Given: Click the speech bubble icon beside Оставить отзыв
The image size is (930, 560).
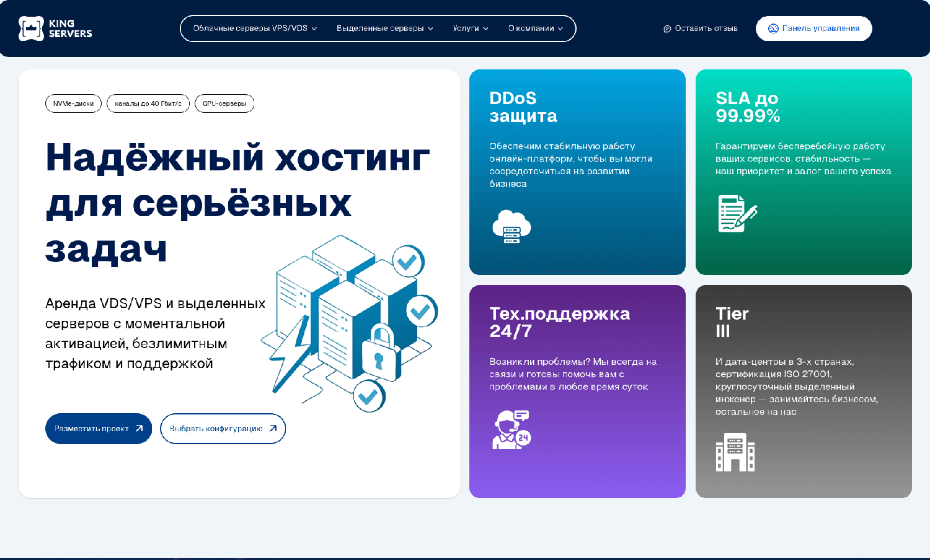Looking at the screenshot, I should [x=667, y=28].
